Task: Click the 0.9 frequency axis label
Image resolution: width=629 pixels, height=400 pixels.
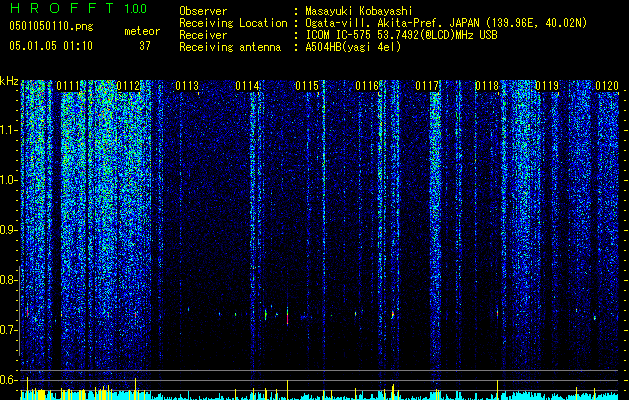Action: click(x=9, y=230)
